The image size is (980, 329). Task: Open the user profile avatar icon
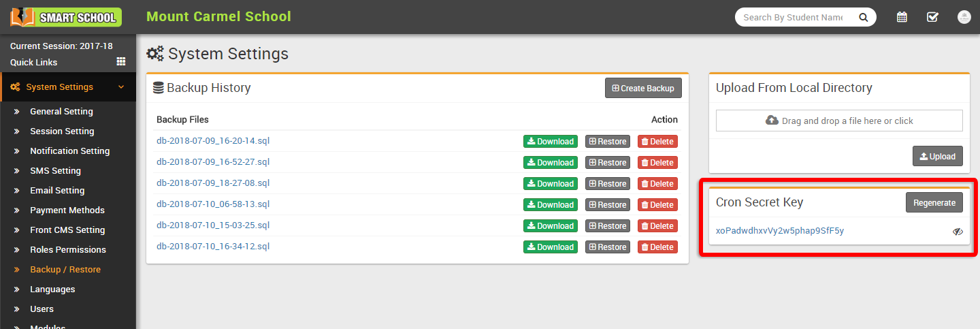(x=964, y=17)
